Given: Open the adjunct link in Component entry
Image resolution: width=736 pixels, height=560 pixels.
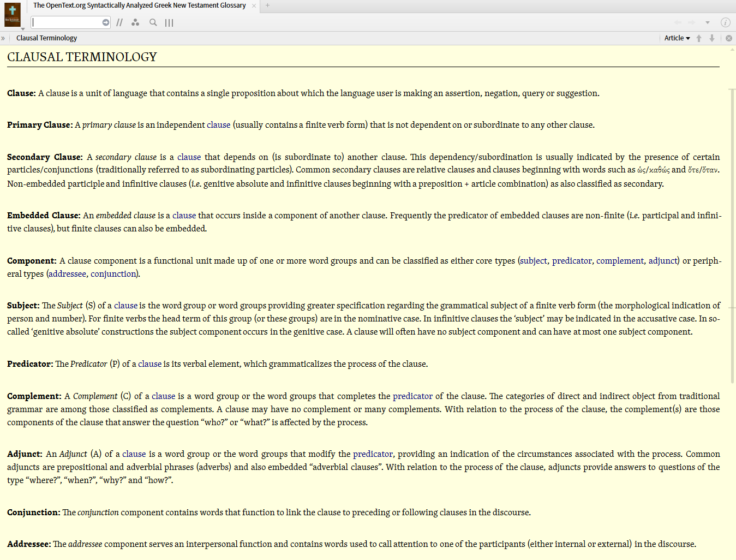Looking at the screenshot, I should [663, 261].
